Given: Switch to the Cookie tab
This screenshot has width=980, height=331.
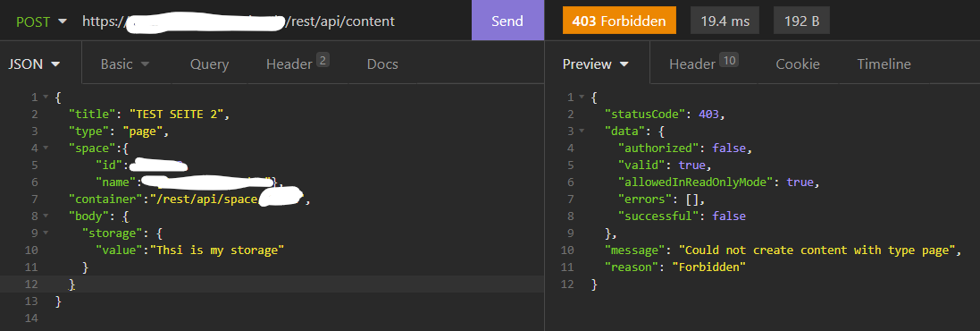Looking at the screenshot, I should click(x=798, y=64).
